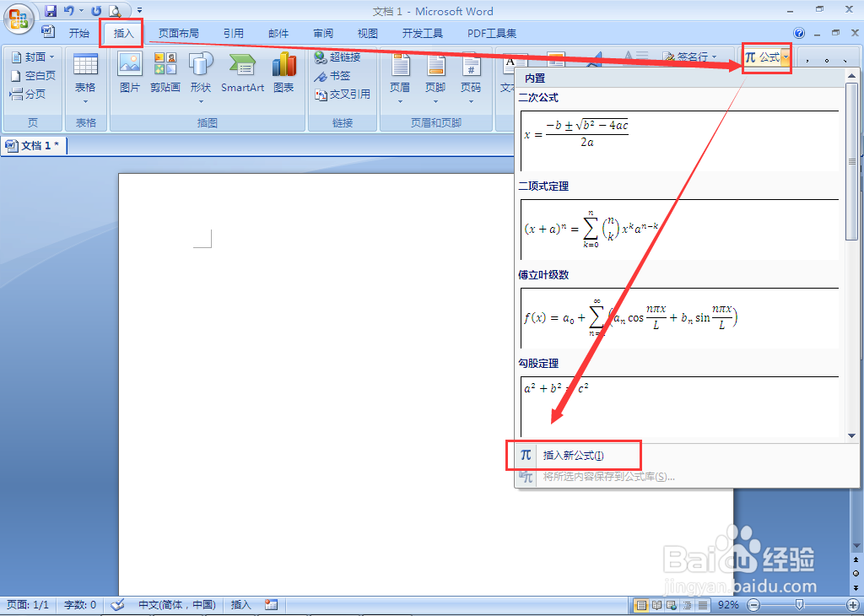Open the 表格 table dropdown
Screen dimensions: 864x616
[85, 78]
